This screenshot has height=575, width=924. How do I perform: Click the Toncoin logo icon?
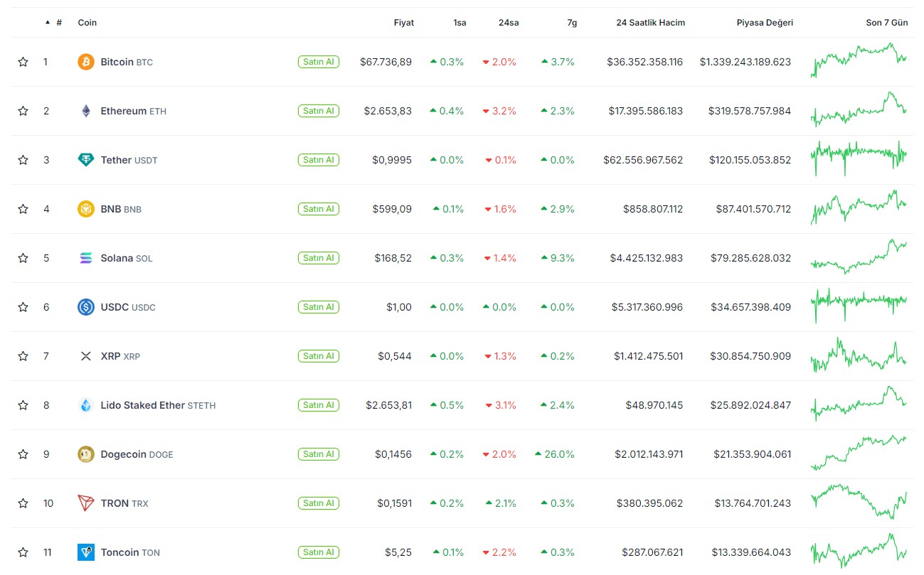pos(85,552)
